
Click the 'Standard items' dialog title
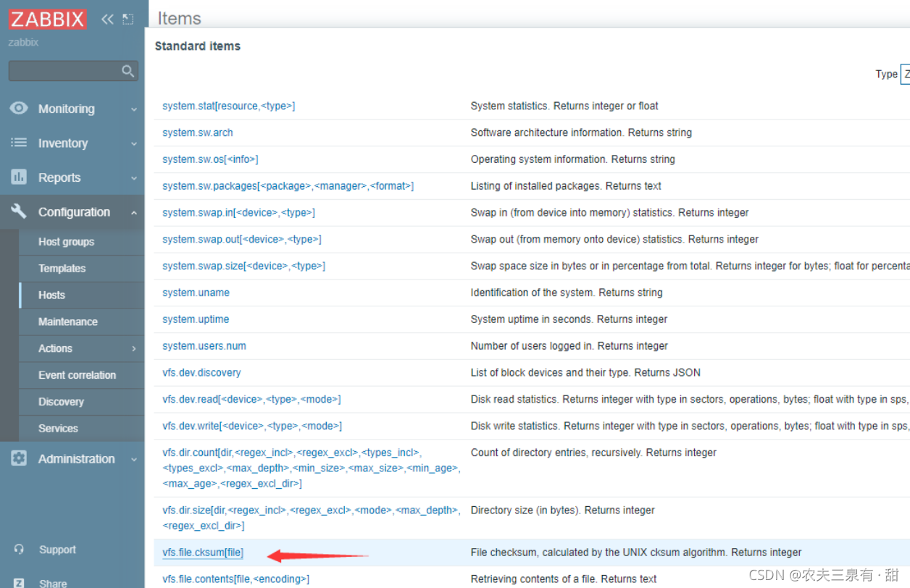pos(197,46)
